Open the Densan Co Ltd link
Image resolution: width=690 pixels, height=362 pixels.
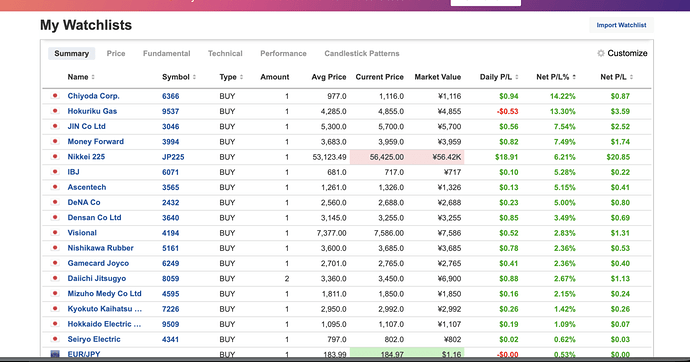click(94, 217)
